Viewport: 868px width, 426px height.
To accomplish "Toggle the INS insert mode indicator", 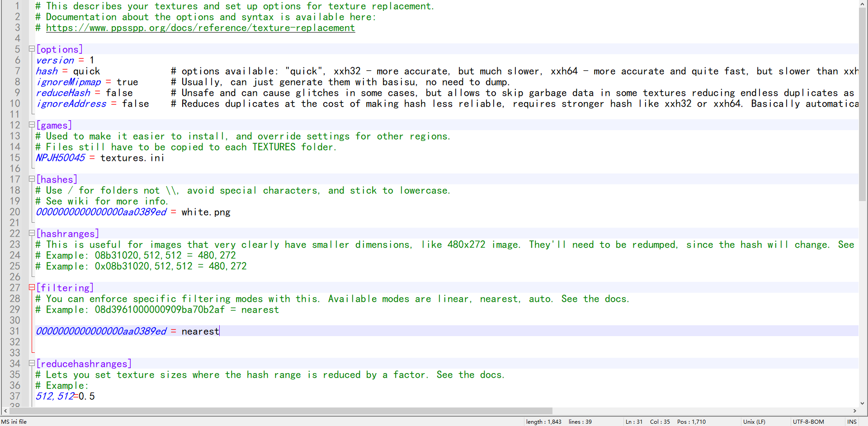I will 852,421.
